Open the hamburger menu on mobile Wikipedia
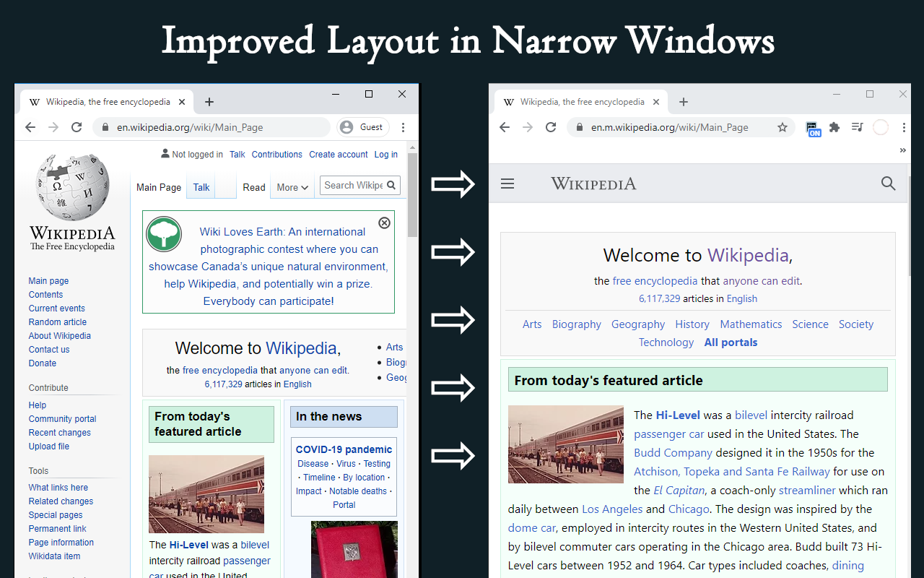This screenshot has height=578, width=924. [x=507, y=184]
